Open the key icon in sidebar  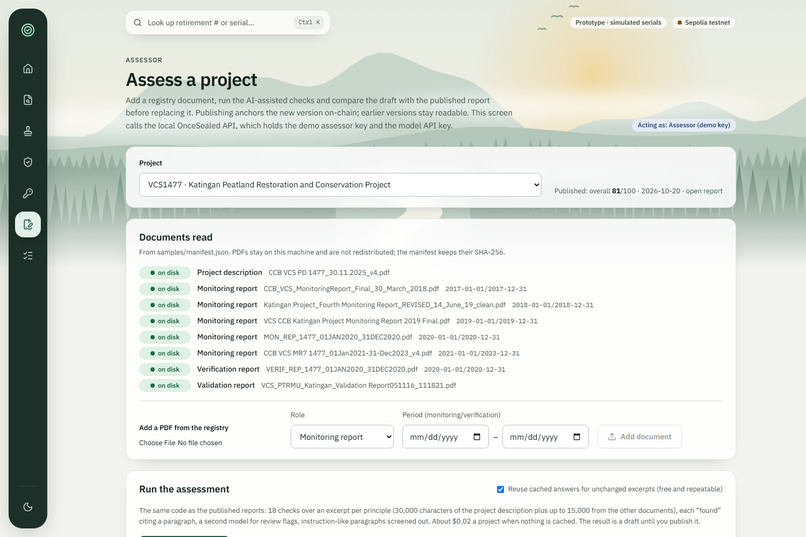point(28,193)
